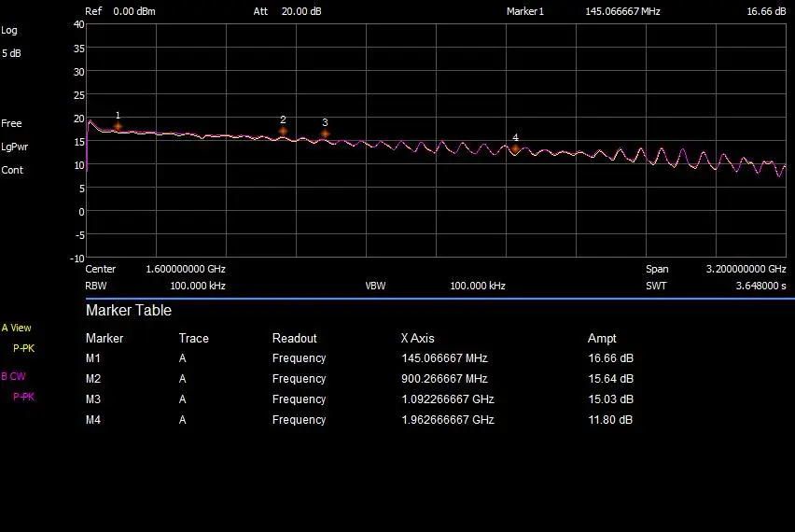This screenshot has width=795, height=532.
Task: Select the M2 row in marker table
Action: [359, 379]
